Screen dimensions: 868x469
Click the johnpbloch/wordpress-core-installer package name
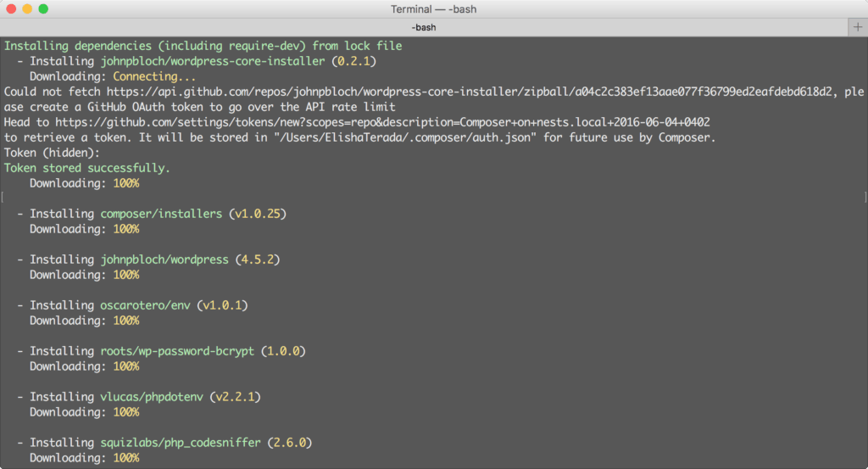213,61
